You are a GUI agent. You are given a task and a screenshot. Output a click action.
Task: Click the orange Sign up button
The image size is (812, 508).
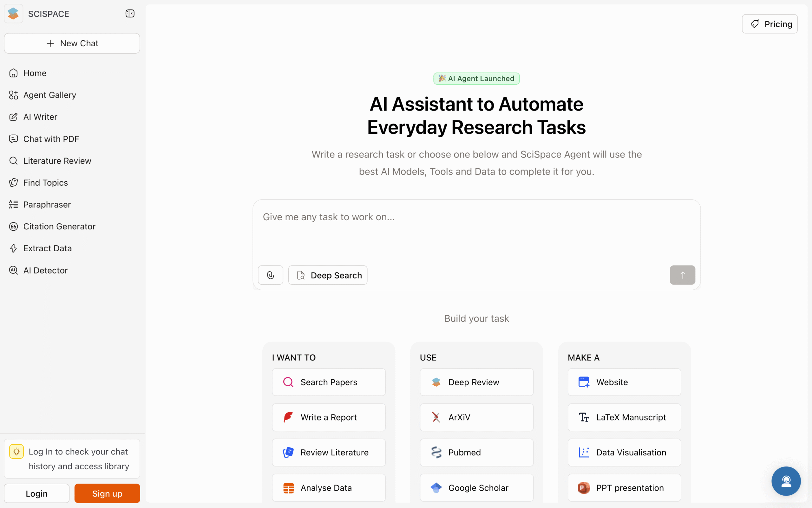tap(107, 493)
